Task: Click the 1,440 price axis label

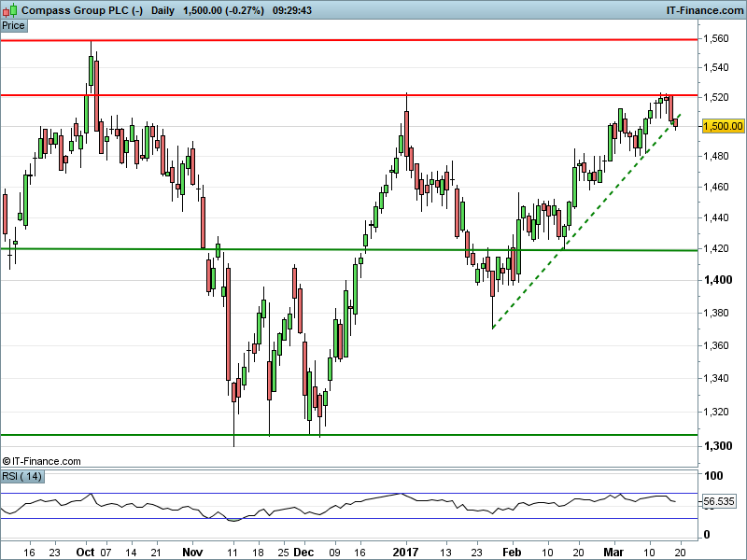Action: [716, 217]
